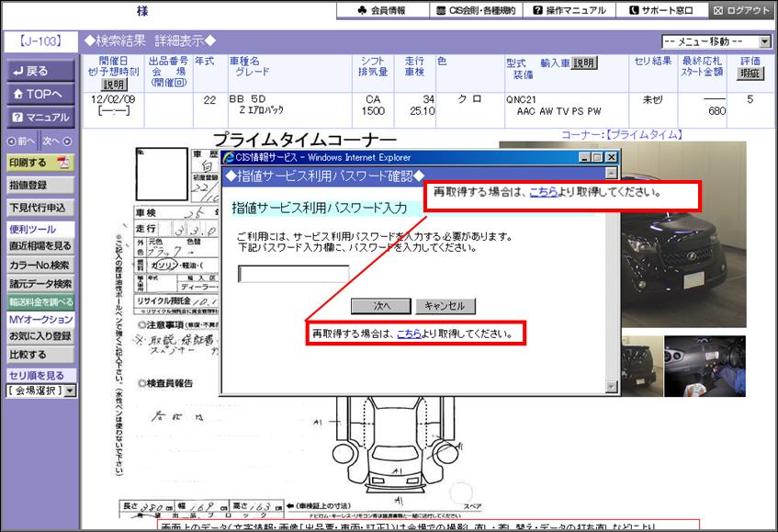Open the メニュー移動 dropdown
The image size is (778, 532).
[716, 41]
